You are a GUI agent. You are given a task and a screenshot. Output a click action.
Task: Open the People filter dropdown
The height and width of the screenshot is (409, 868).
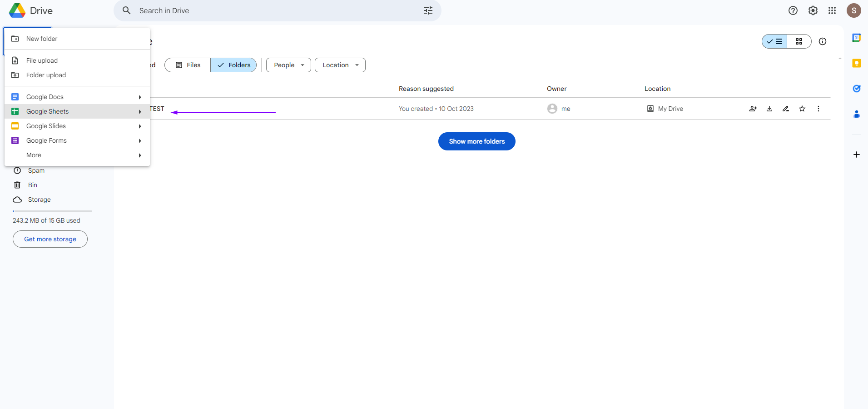pyautogui.click(x=288, y=65)
